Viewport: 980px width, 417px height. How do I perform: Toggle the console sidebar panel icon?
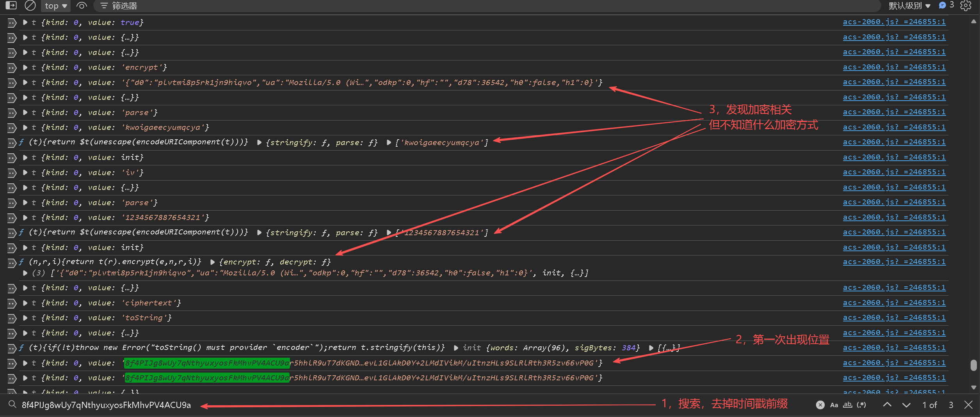coord(11,5)
